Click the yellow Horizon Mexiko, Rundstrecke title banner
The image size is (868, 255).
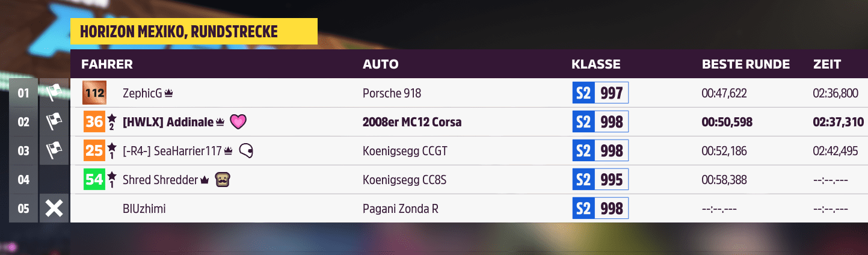click(x=194, y=31)
